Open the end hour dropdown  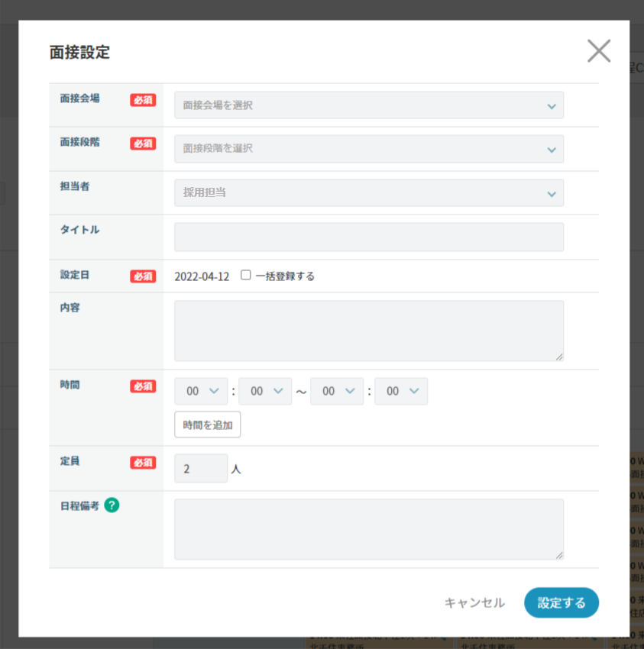(337, 391)
